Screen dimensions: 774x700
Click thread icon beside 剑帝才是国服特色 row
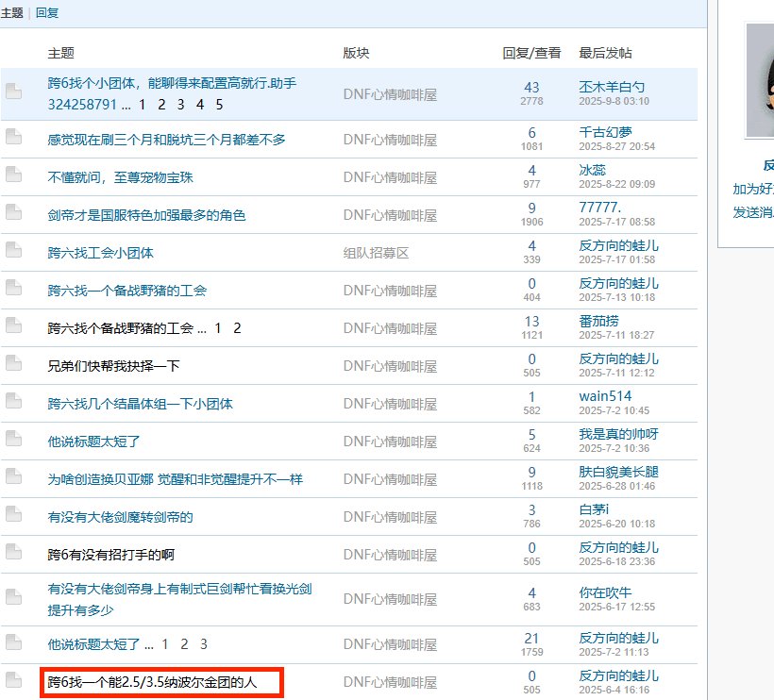point(13,211)
